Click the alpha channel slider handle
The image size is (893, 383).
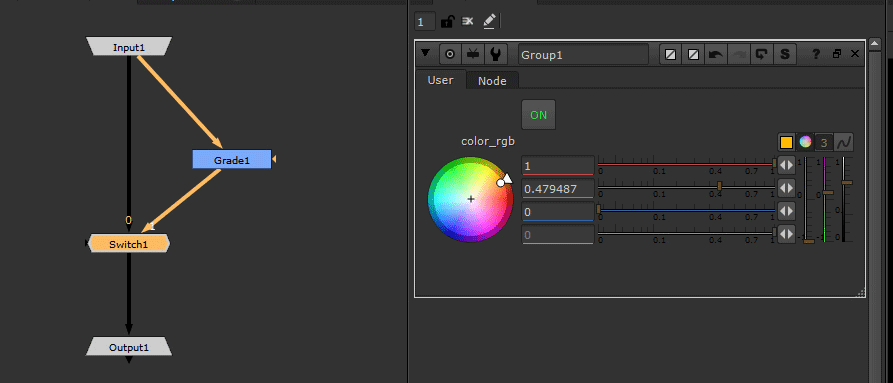[x=774, y=232]
